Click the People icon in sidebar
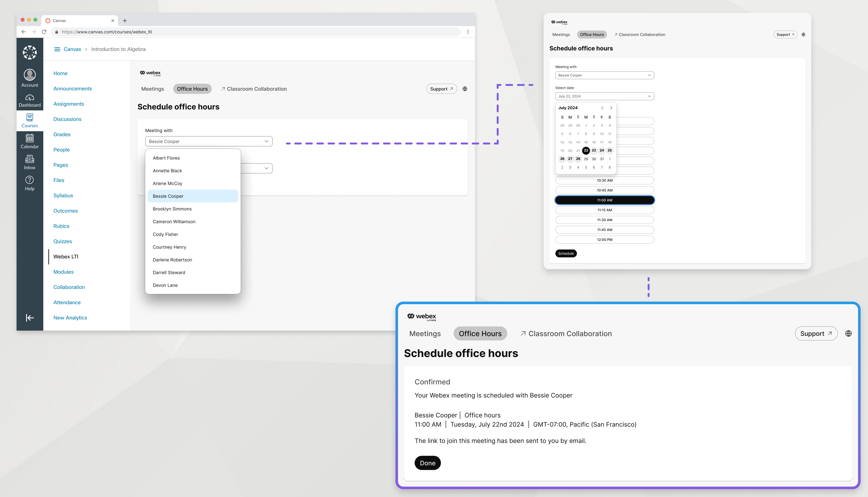This screenshot has width=868, height=497. tap(61, 150)
